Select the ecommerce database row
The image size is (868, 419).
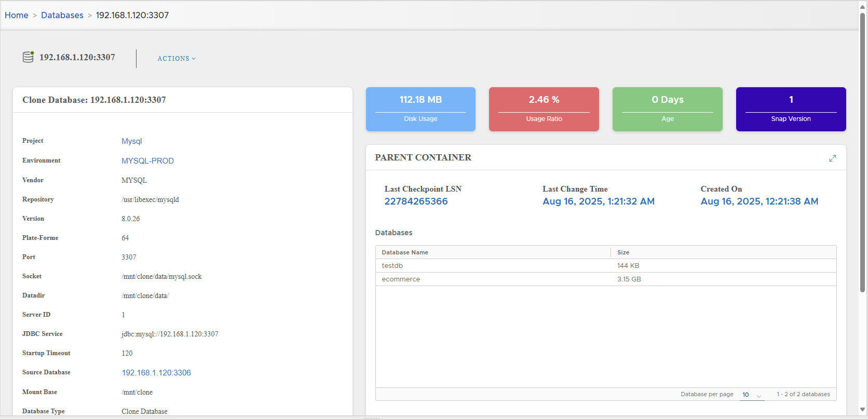401,279
